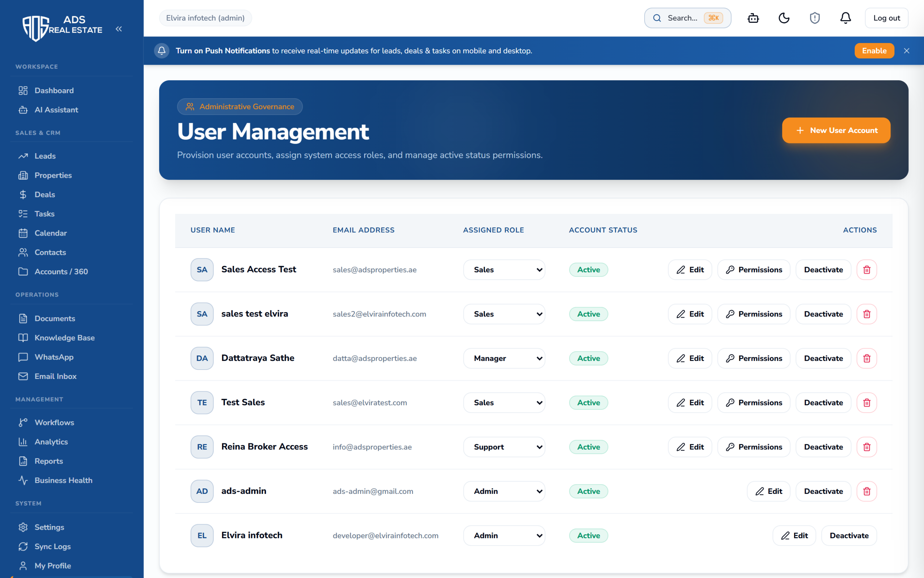Open the AI robot icon in top bar
The height and width of the screenshot is (578, 924).
tap(753, 18)
